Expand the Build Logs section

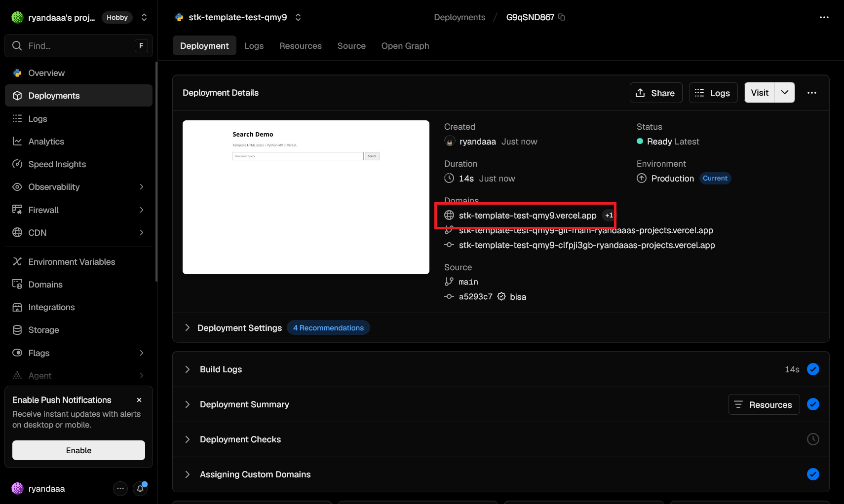[187, 369]
